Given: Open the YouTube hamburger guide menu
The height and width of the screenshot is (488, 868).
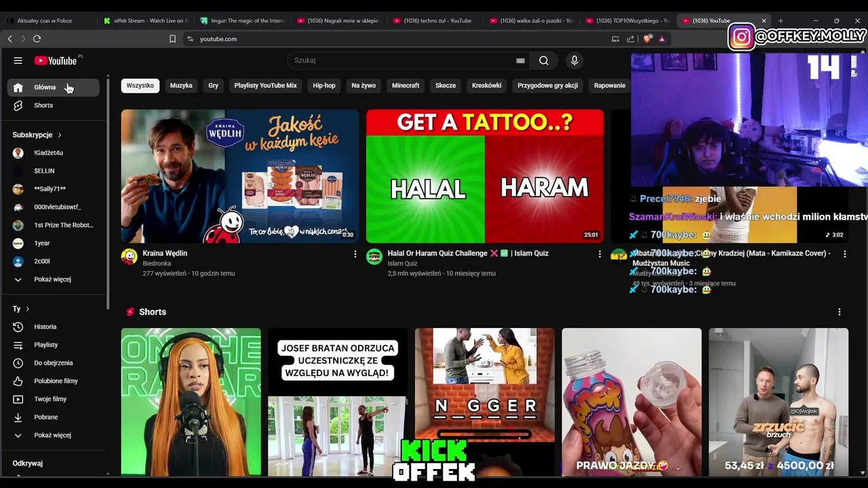Looking at the screenshot, I should [x=18, y=60].
